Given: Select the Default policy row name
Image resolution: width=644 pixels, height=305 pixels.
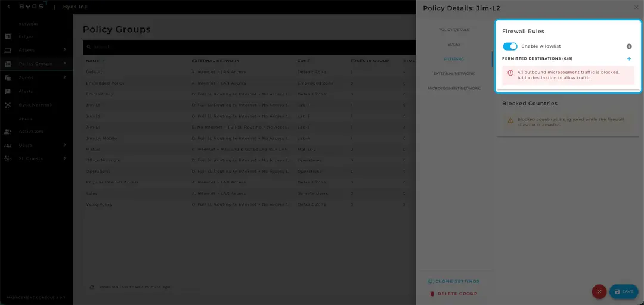Looking at the screenshot, I should 94,72.
